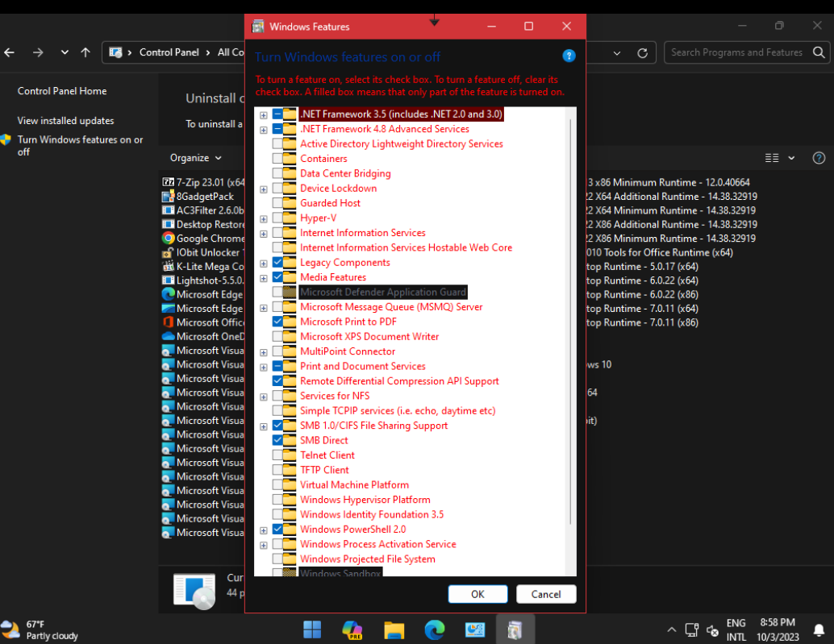This screenshot has height=644, width=834.
Task: Check the Telnet Client box
Action: coord(277,455)
